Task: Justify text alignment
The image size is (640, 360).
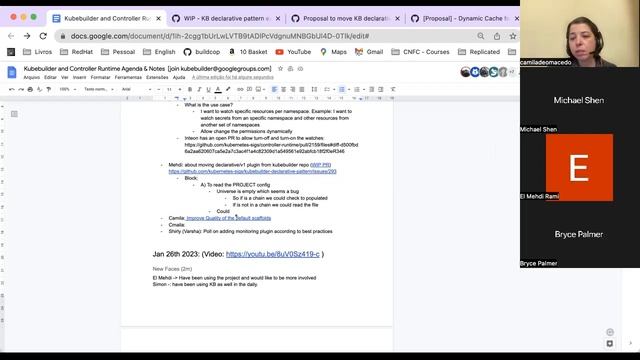Action: 302,89
